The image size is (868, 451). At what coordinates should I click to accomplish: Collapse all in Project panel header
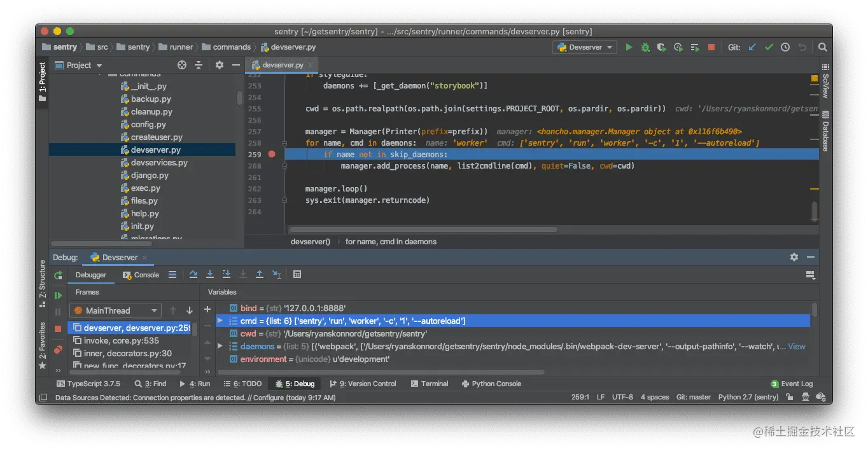pos(199,65)
